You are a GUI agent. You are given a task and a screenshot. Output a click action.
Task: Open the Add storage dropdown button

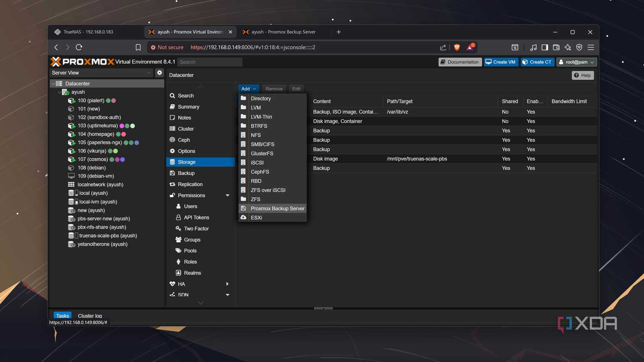coord(249,89)
